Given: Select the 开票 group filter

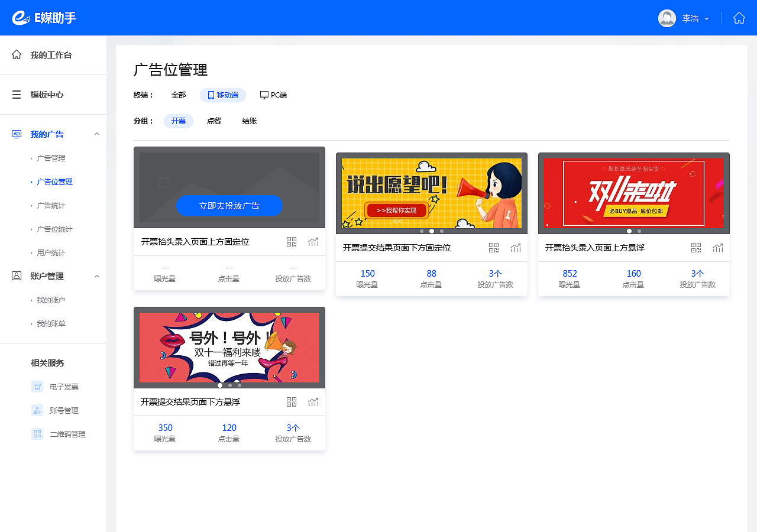Looking at the screenshot, I should (179, 121).
